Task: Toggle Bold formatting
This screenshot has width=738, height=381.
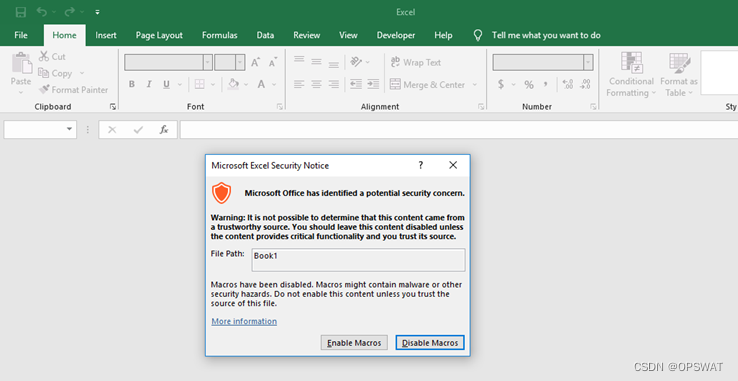Action: [132, 84]
